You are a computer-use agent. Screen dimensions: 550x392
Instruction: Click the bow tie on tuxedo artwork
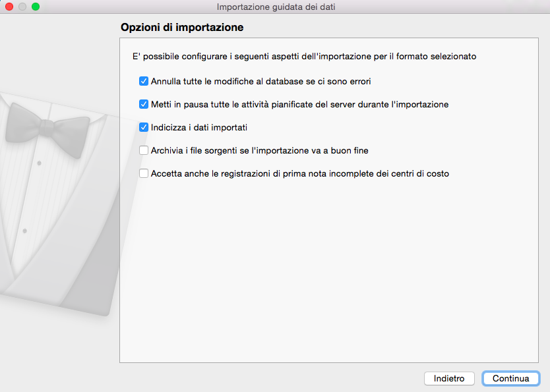click(x=46, y=123)
